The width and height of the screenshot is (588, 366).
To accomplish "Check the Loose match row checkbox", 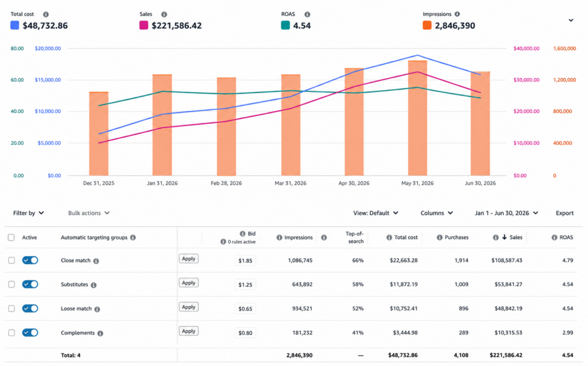I will [11, 308].
